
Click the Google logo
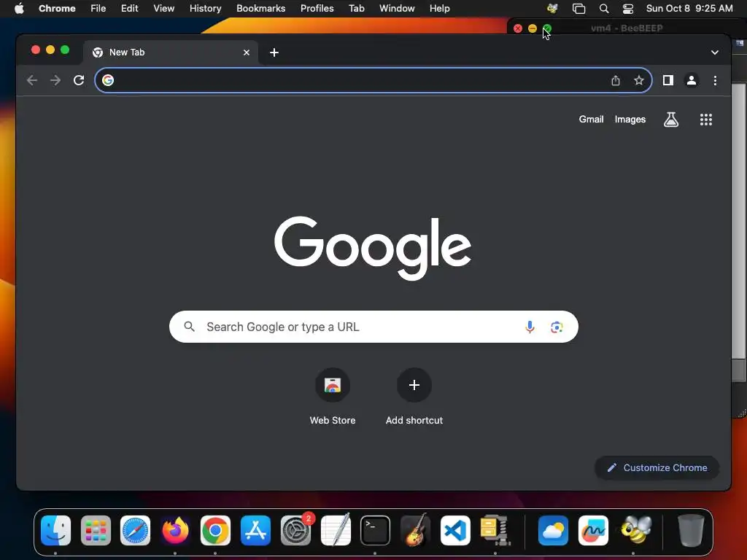pos(373,248)
